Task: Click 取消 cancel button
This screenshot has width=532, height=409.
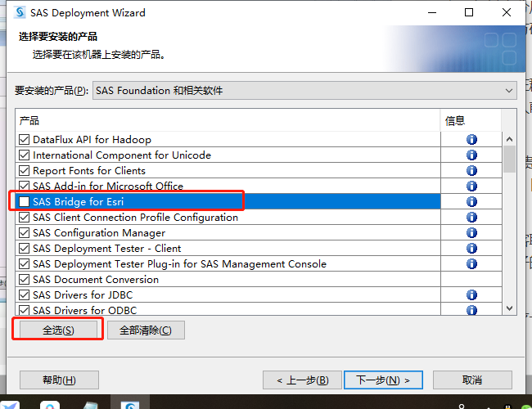Action: coord(472,380)
